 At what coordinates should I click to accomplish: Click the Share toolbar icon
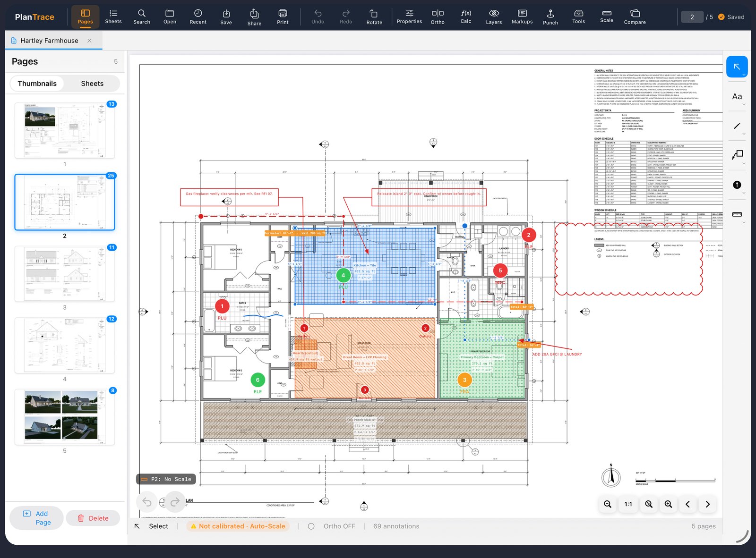[x=254, y=17]
